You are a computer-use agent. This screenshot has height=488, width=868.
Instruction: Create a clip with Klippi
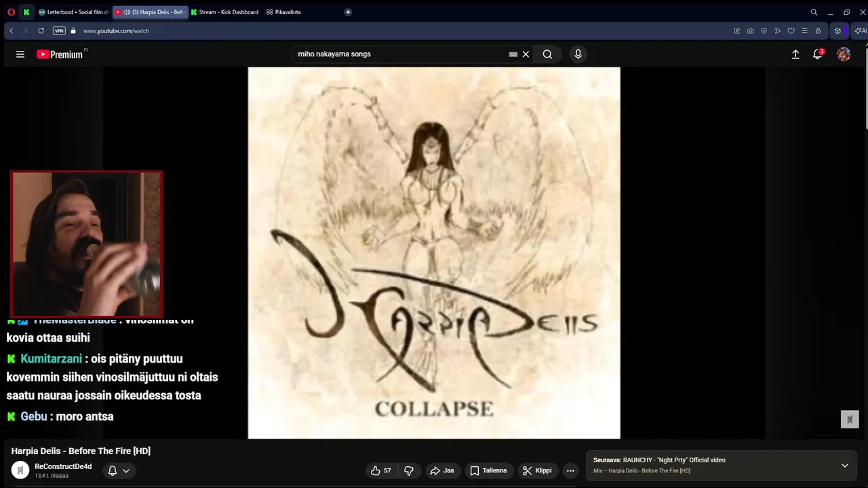537,470
